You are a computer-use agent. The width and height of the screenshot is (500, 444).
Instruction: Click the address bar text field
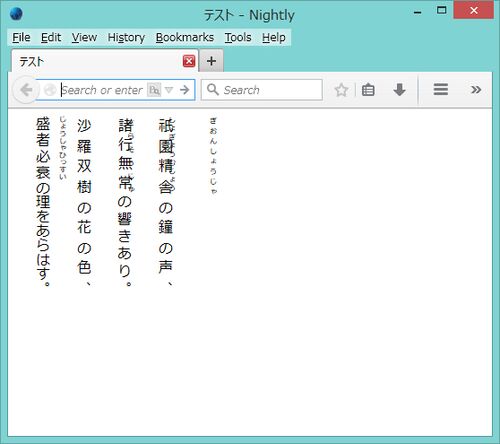[x=102, y=90]
